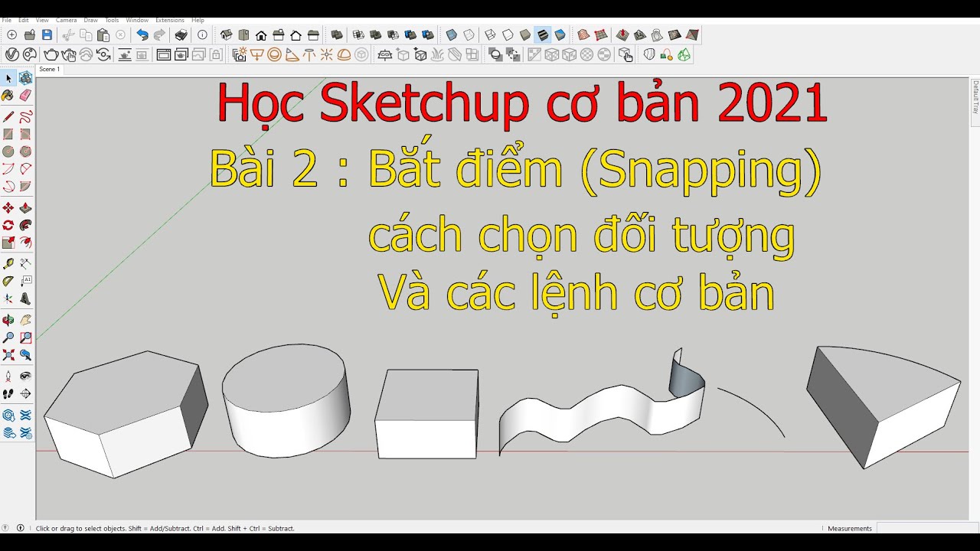This screenshot has width=980, height=551.
Task: Click the cylinder object in viewport
Action: point(286,401)
